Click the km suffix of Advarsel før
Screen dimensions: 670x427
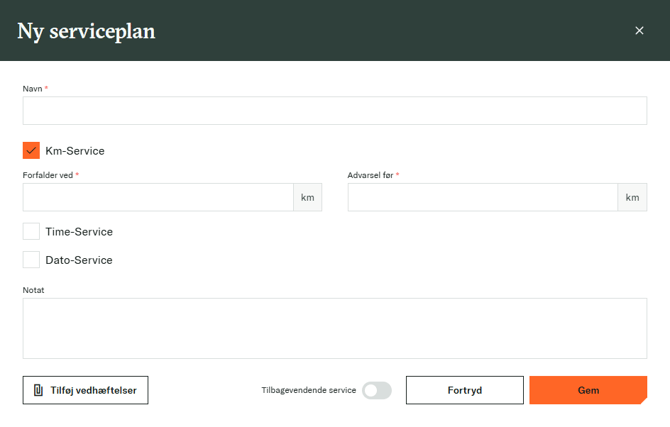tap(632, 197)
